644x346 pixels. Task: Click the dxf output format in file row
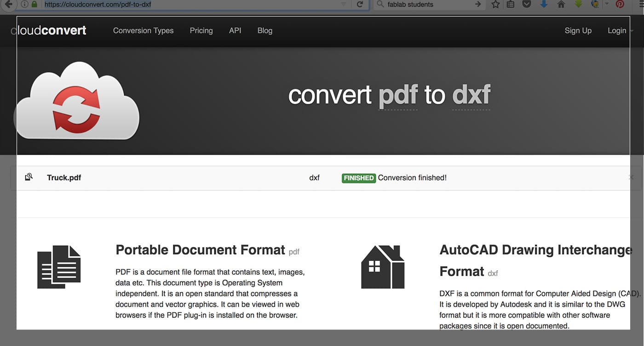(314, 177)
